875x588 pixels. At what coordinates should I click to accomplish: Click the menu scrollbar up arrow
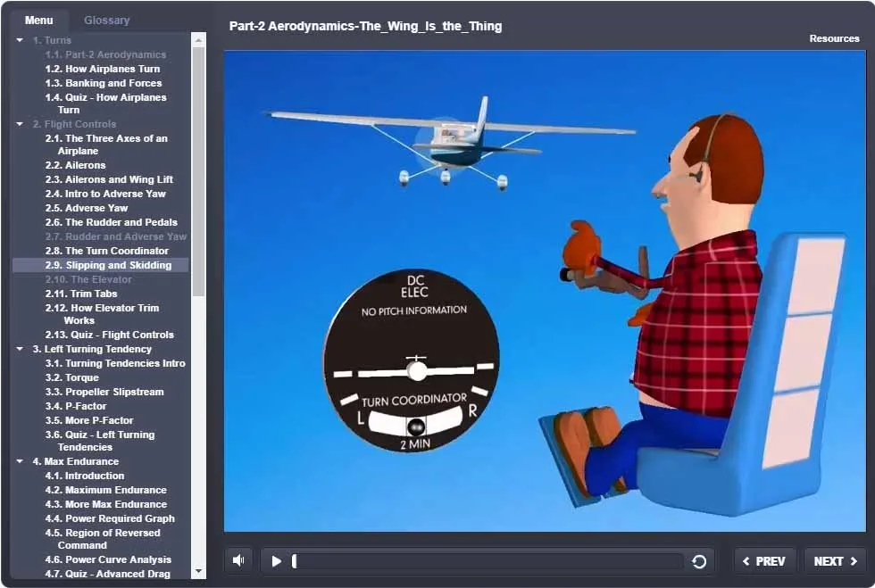click(198, 40)
